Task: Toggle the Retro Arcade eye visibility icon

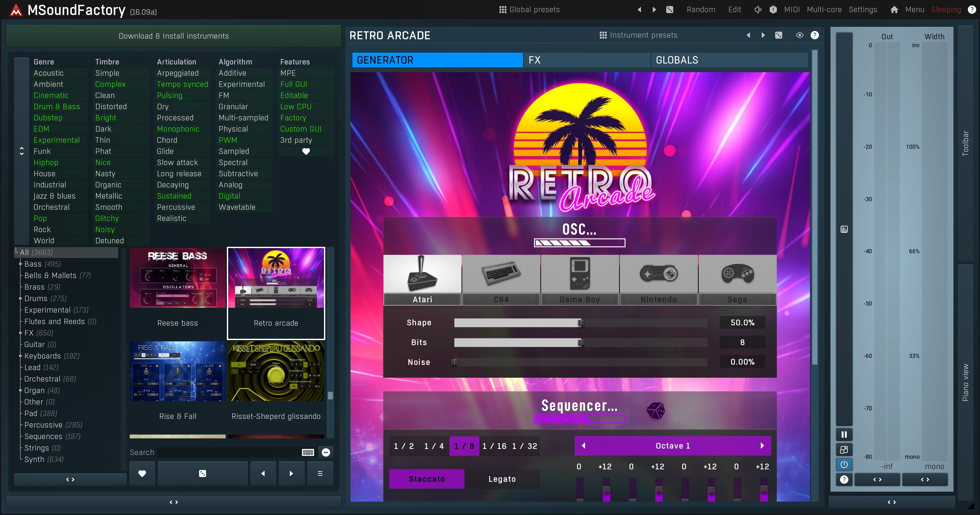Action: tap(799, 35)
